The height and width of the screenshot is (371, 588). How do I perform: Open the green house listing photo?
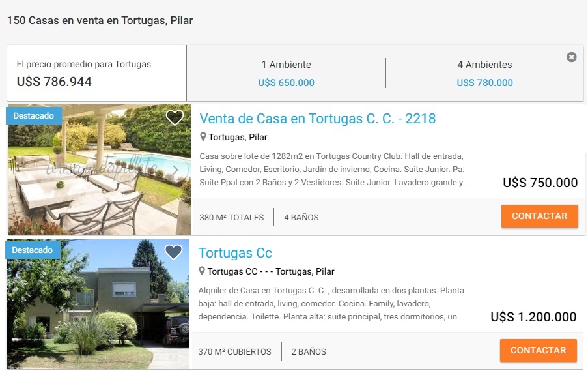click(x=98, y=304)
